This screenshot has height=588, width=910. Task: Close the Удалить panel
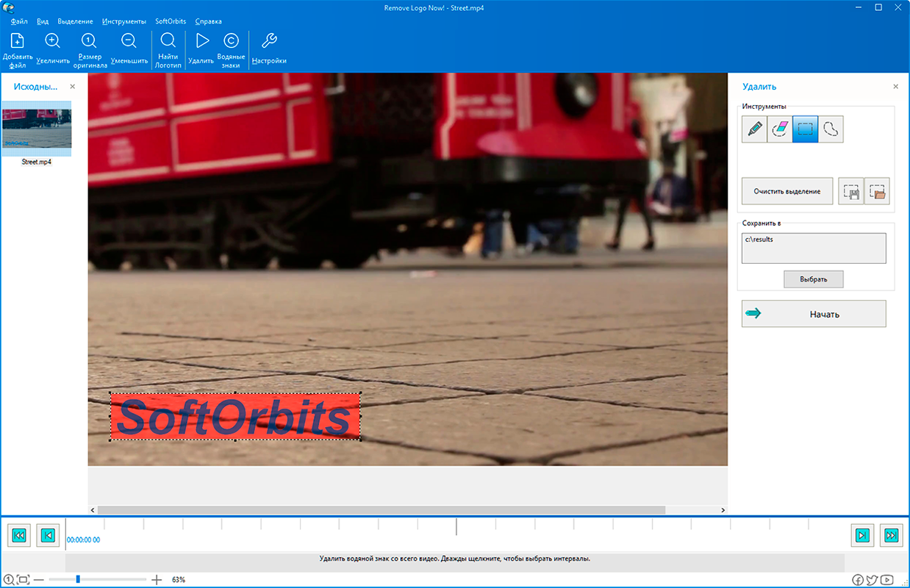[x=895, y=87]
